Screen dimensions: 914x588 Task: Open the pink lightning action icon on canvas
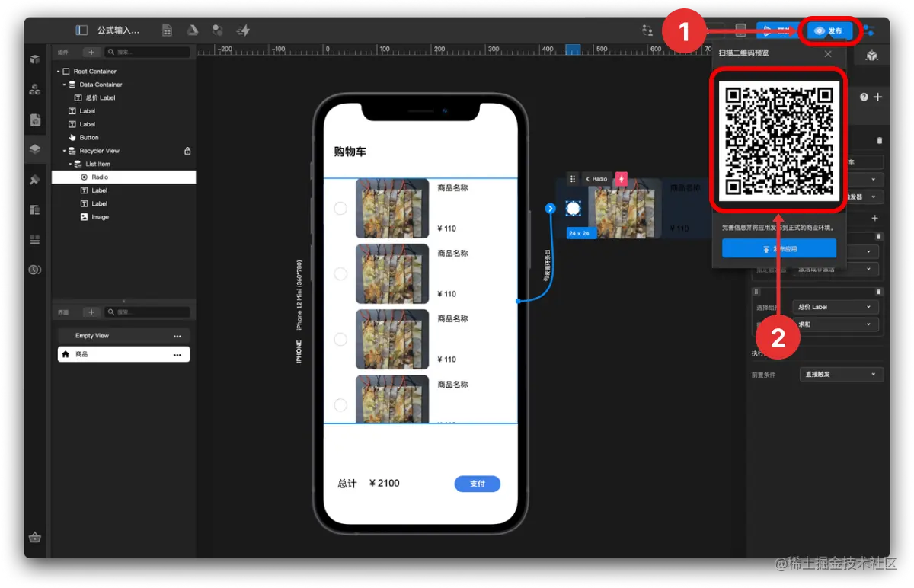622,179
